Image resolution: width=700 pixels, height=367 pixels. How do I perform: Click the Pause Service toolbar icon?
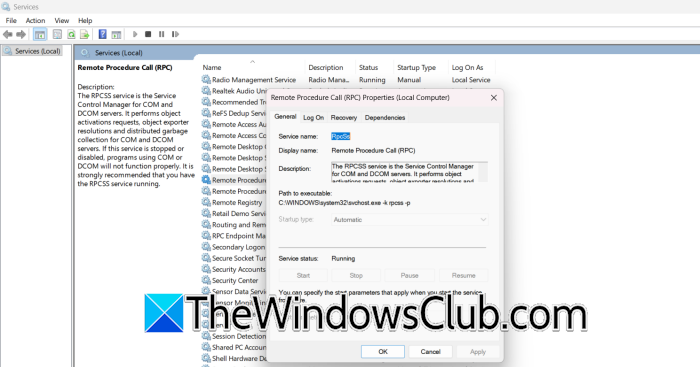162,34
